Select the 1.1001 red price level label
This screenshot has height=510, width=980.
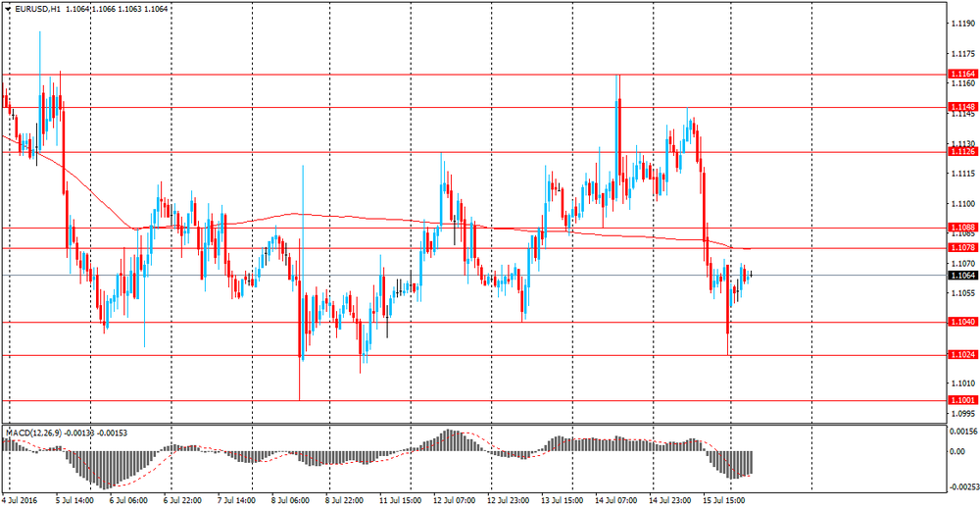[x=962, y=400]
